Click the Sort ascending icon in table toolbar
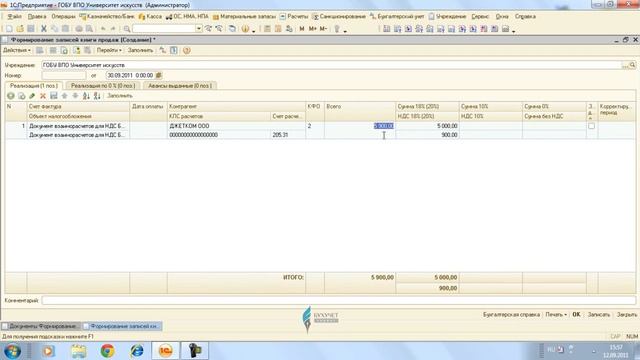Image resolution: width=640 pixels, height=360 pixels. [x=86, y=96]
